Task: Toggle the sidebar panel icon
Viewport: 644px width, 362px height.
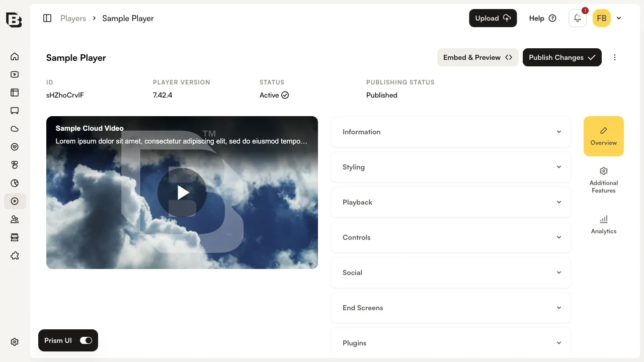Action: (47, 18)
